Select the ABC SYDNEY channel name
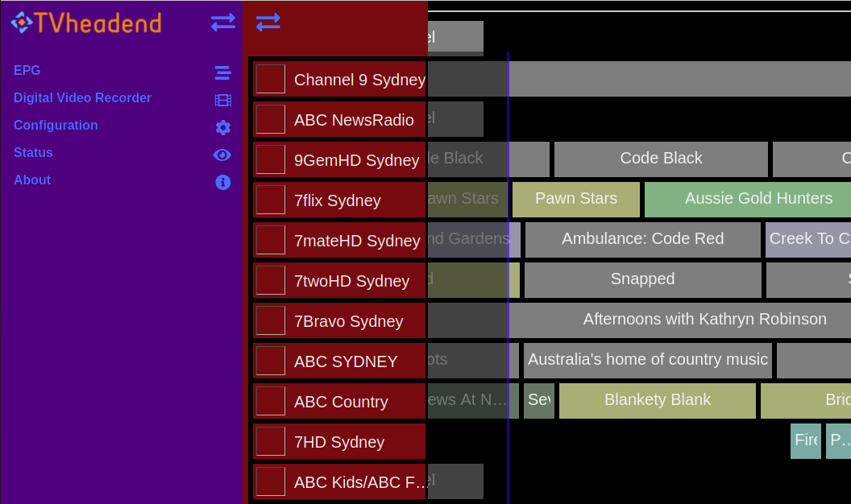Image resolution: width=851 pixels, height=504 pixels. 346,361
